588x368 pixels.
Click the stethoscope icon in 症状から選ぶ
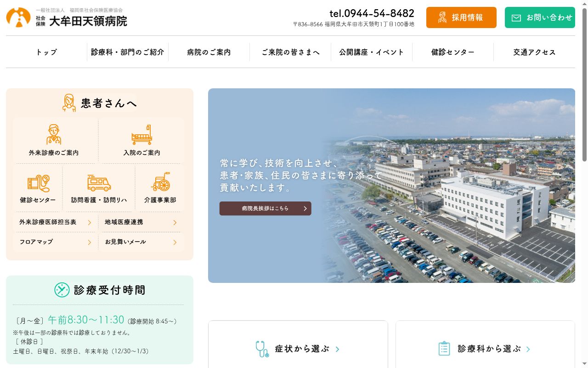pos(262,349)
